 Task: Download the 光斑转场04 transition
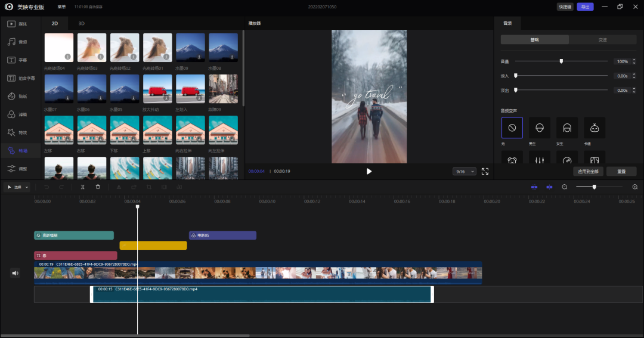point(67,57)
